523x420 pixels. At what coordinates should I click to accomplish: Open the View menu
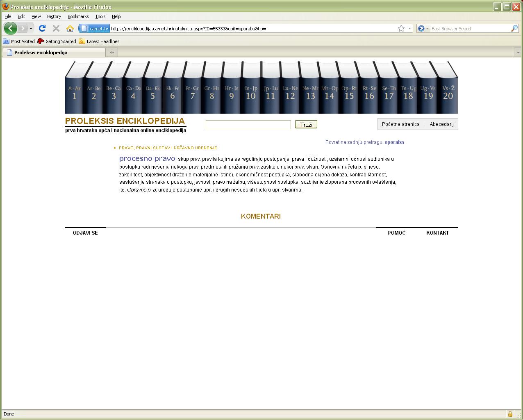36,16
